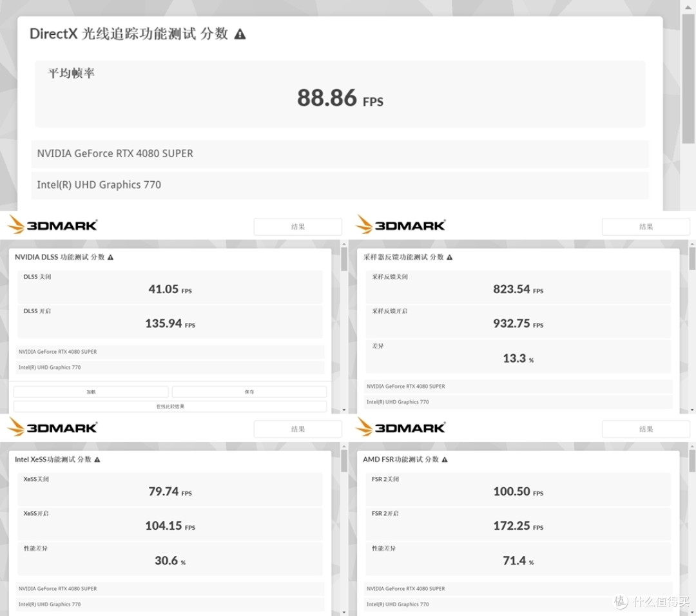Click the 932.75 FPS 采样反馈开启 value

coord(518,323)
